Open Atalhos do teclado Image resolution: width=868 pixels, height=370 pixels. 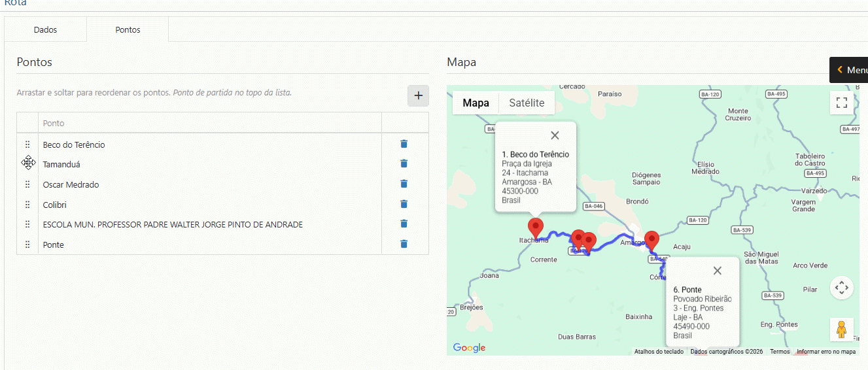click(659, 352)
